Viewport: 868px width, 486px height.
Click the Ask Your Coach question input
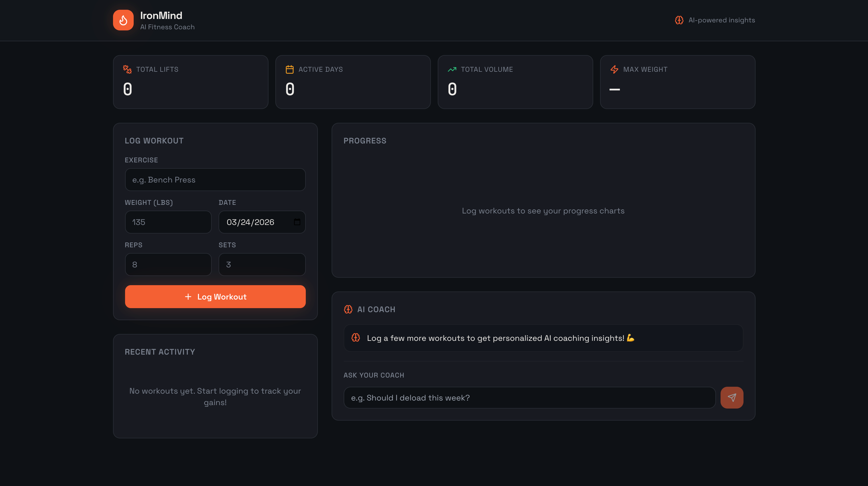(529, 397)
